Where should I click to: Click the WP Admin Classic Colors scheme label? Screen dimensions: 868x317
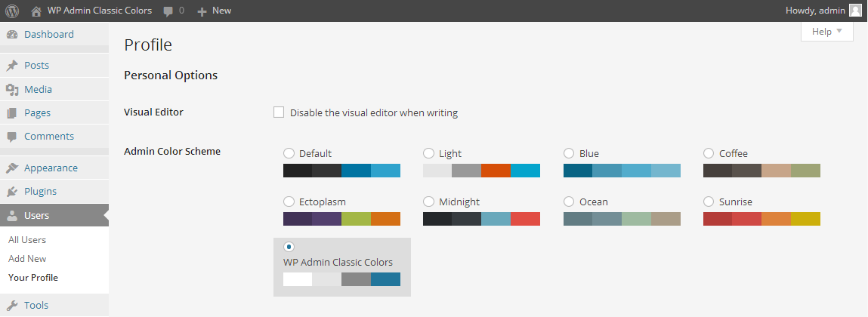coord(338,262)
